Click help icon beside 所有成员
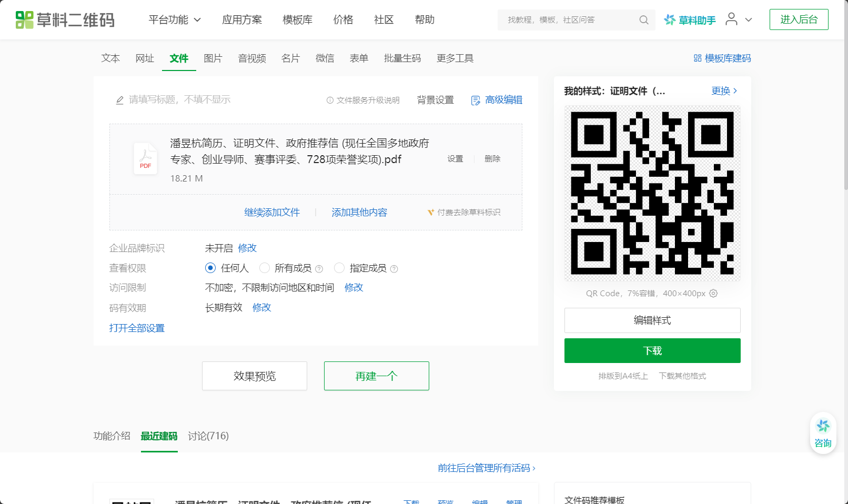Image resolution: width=848 pixels, height=504 pixels. coord(319,269)
